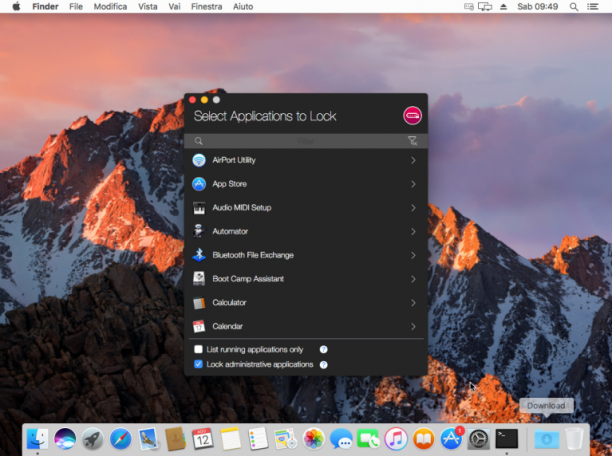Expand Bluetooth File Exchange row chevron
612x456 pixels.
[413, 255]
